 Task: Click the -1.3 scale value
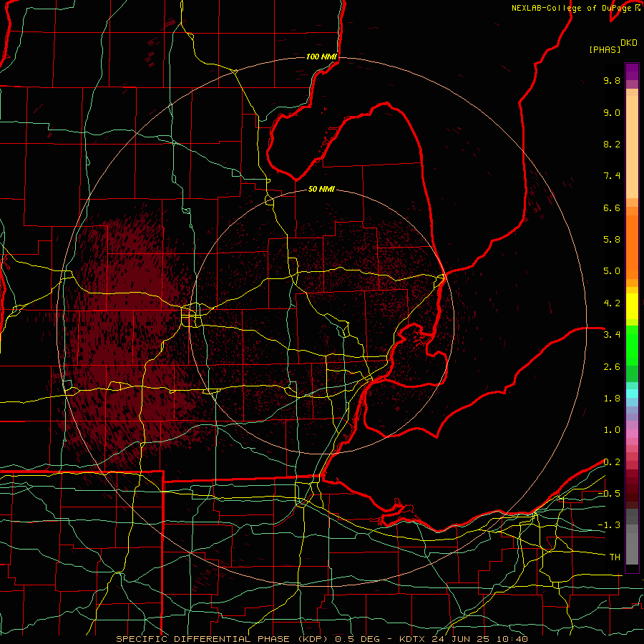coord(609,525)
